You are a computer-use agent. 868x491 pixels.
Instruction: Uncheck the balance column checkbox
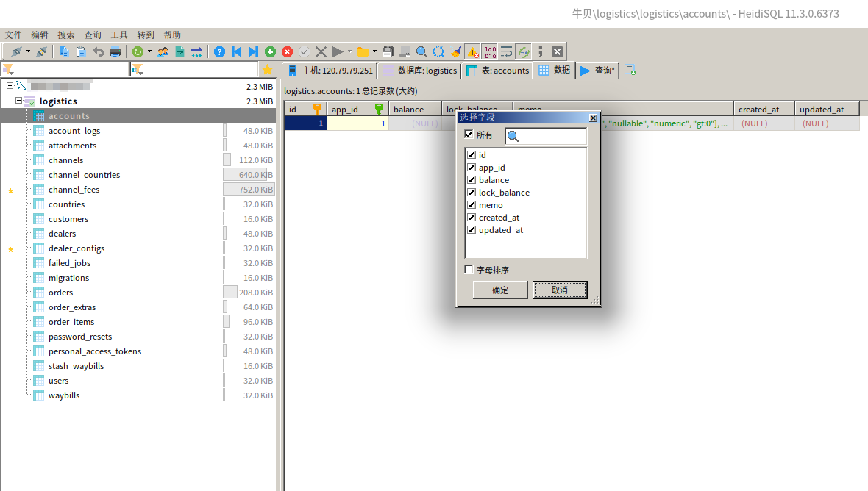[x=472, y=179]
